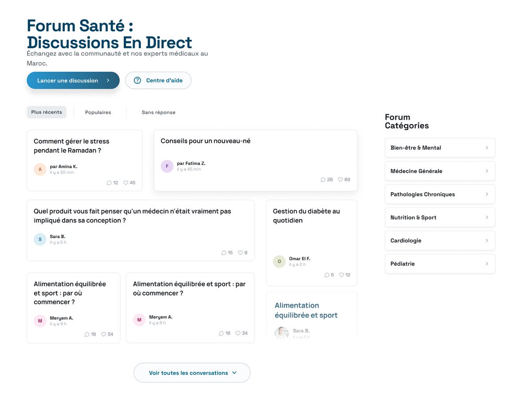Like the Gestion du diabète au quotidien post
This screenshot has width=532, height=398.
point(341,275)
